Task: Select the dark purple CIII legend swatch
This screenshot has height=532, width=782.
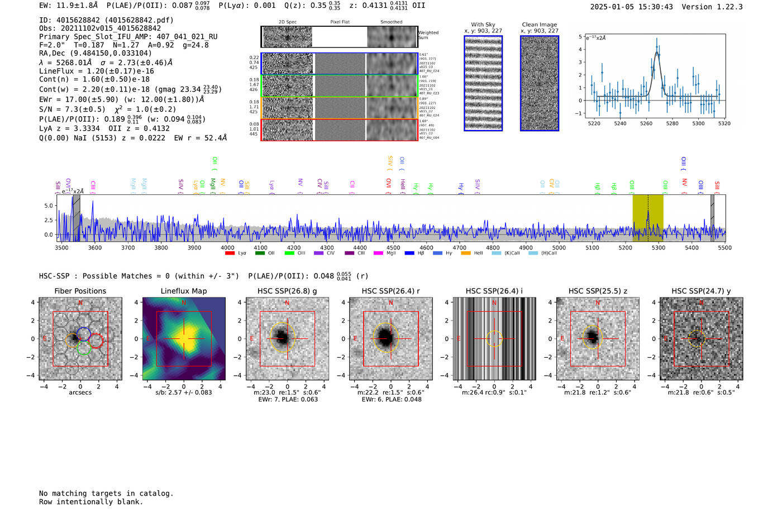Action: point(350,253)
